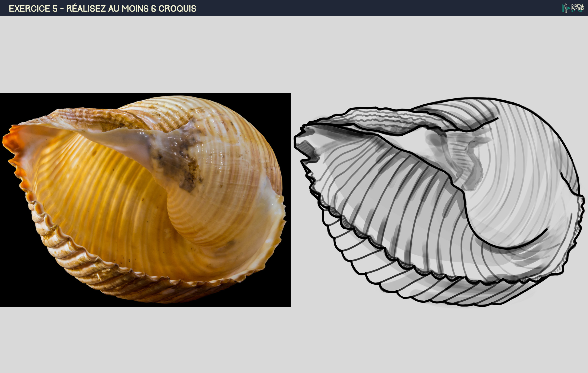Click the 'EXERCICE 5' heading text
The image size is (588, 373).
33,8
